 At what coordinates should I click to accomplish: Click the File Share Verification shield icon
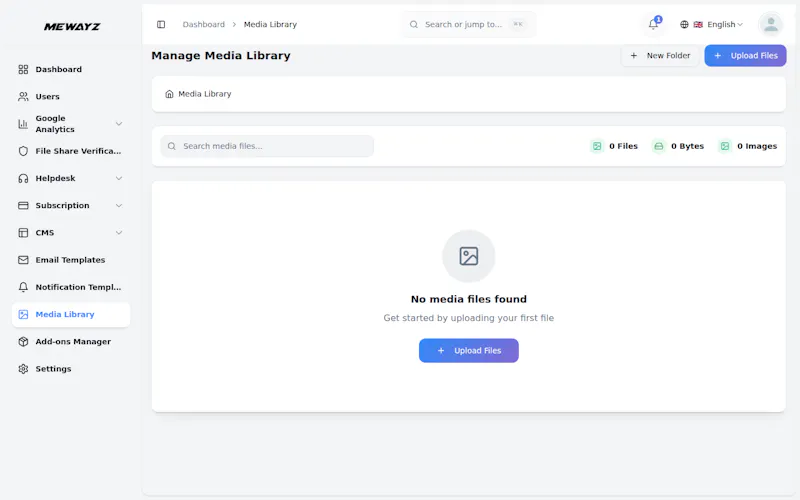tap(23, 151)
